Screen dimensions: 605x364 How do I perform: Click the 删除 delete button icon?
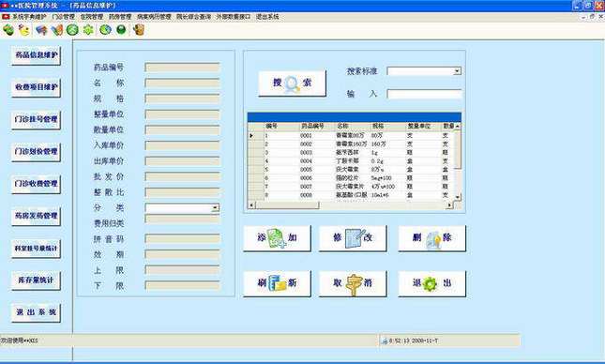click(432, 238)
